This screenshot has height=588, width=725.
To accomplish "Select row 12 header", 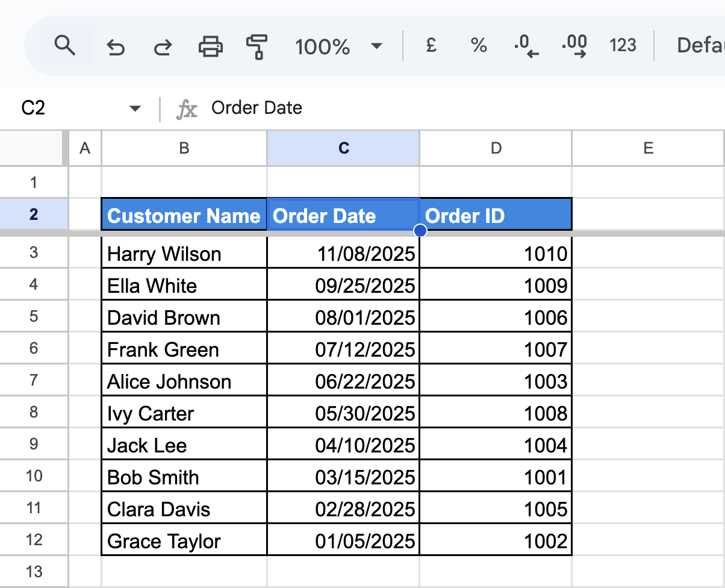I will pyautogui.click(x=34, y=540).
